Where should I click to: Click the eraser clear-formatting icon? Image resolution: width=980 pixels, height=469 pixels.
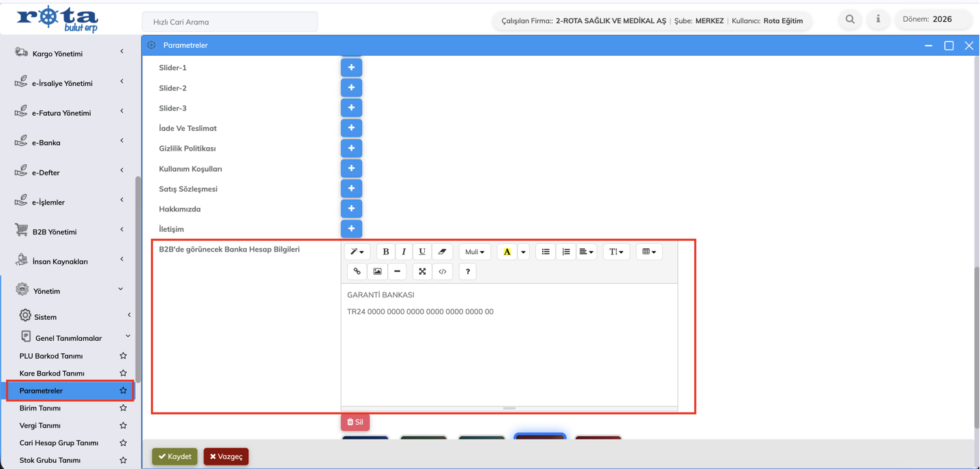coord(442,252)
